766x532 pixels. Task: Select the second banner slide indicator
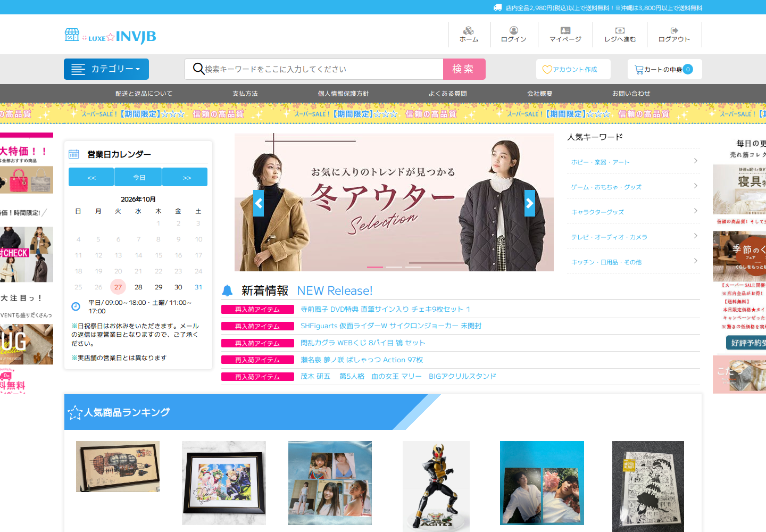pyautogui.click(x=394, y=267)
